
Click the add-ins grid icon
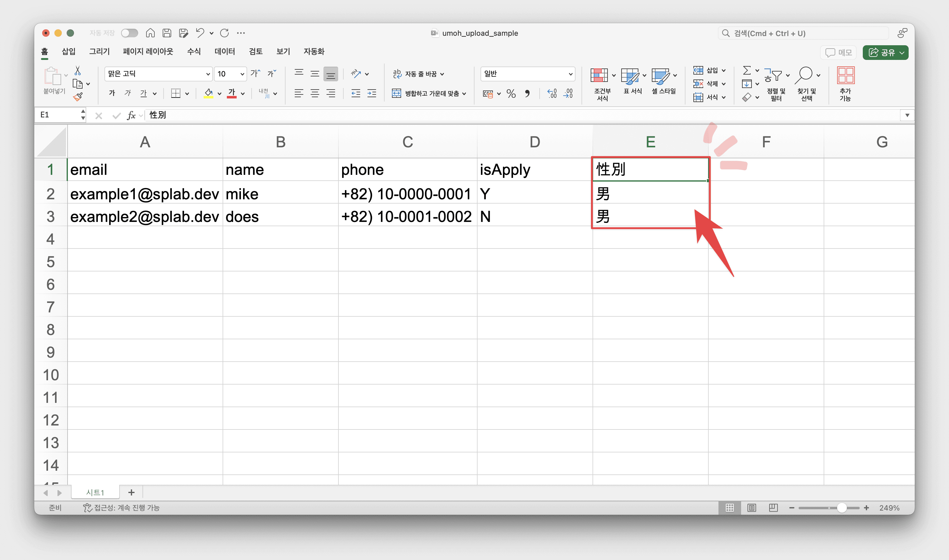[845, 76]
